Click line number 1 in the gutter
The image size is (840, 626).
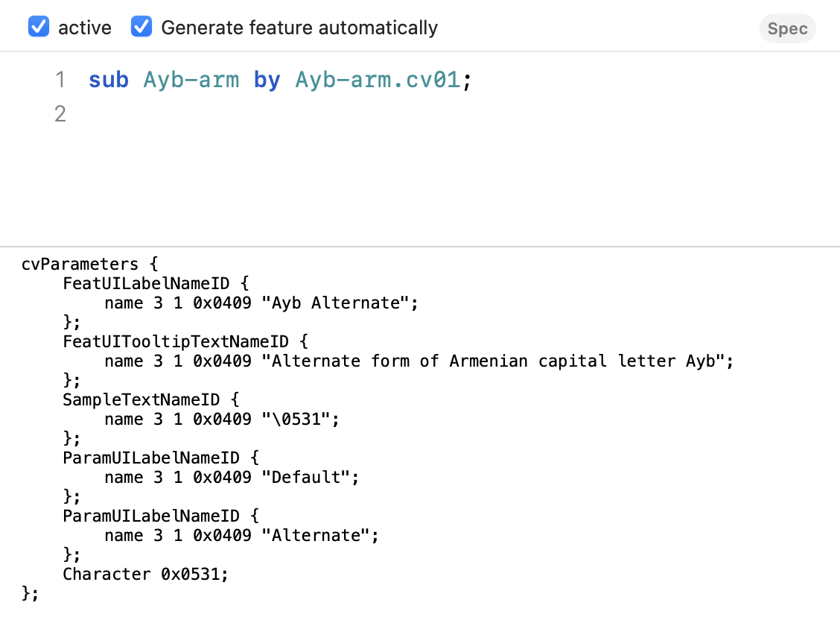pyautogui.click(x=60, y=80)
